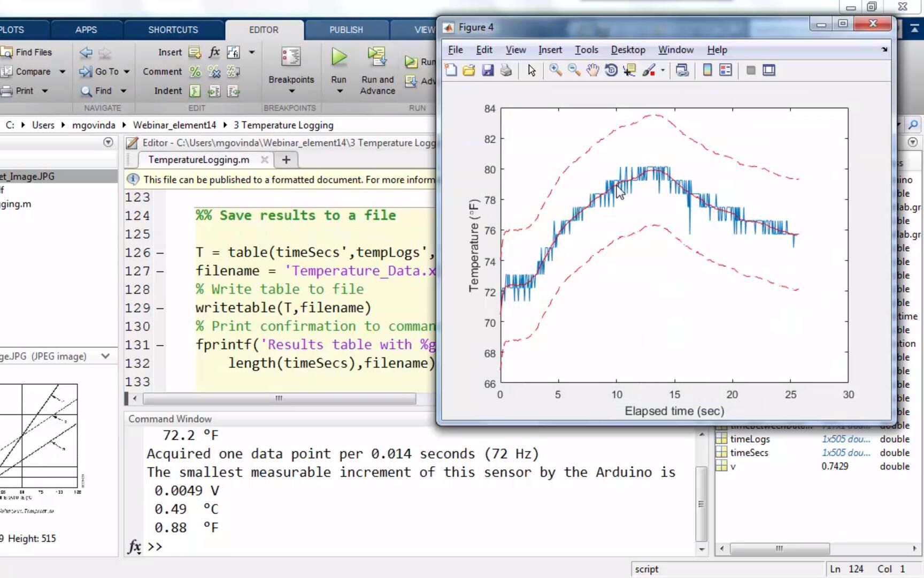924x578 pixels.
Task: Enable Rotate 3D in Figure 4
Action: [611, 70]
